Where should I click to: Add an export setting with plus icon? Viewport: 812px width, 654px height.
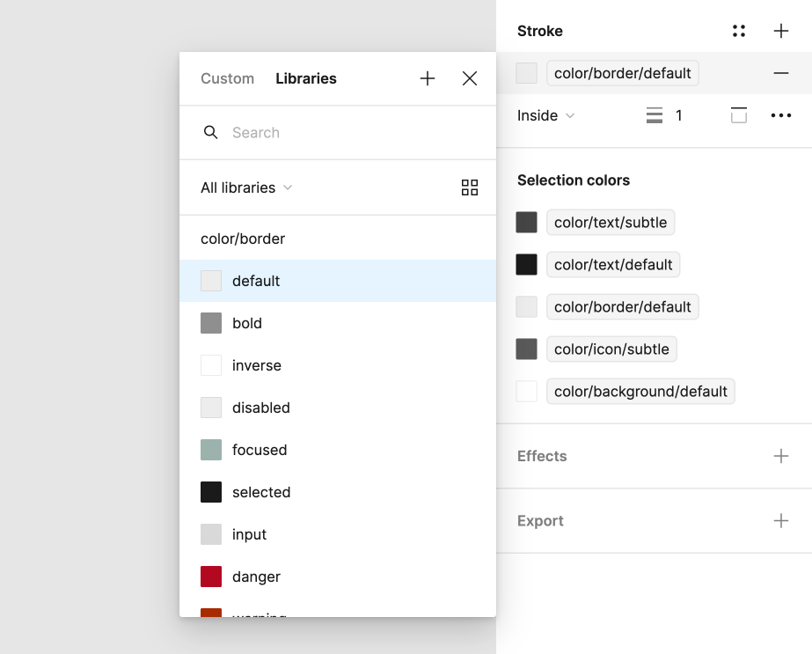tap(781, 520)
